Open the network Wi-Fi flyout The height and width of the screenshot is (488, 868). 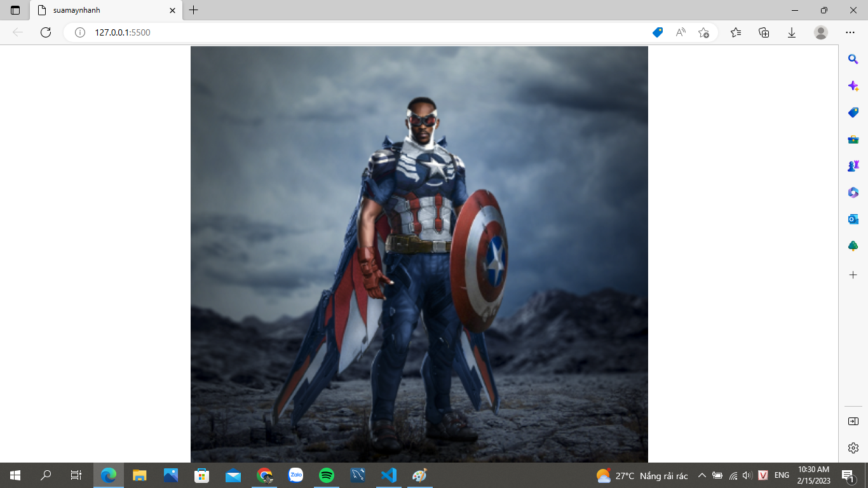[x=733, y=475]
